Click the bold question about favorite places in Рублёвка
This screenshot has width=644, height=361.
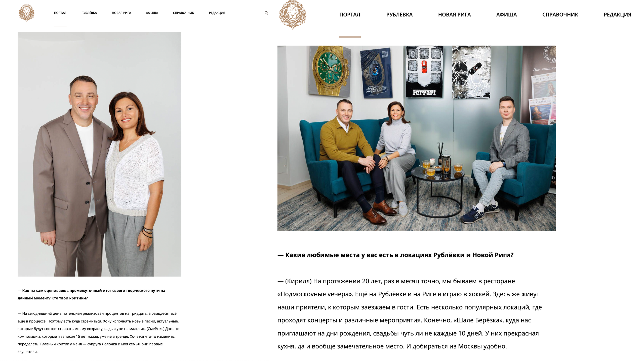tap(395, 255)
